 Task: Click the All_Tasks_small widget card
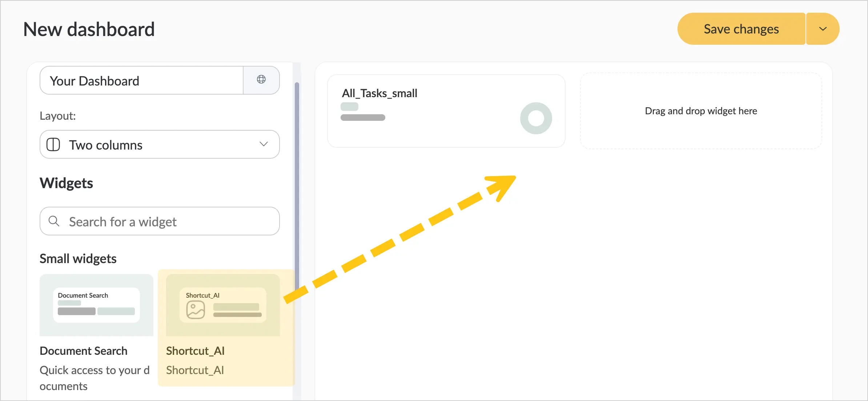pos(446,111)
